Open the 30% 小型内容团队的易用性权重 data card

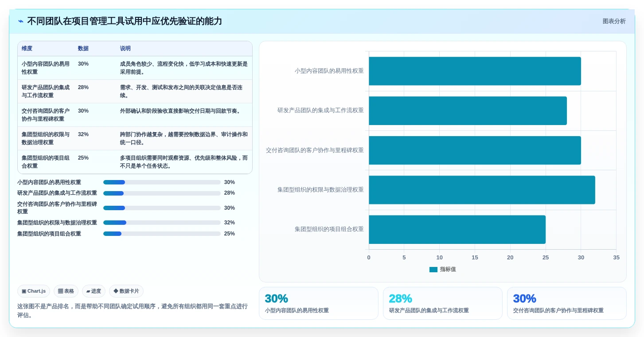pos(319,303)
